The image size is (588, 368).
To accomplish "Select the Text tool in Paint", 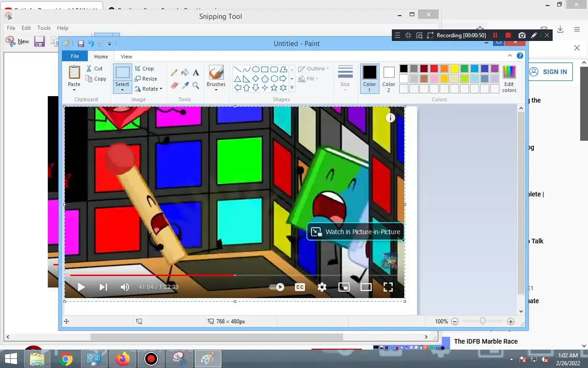I will click(196, 73).
